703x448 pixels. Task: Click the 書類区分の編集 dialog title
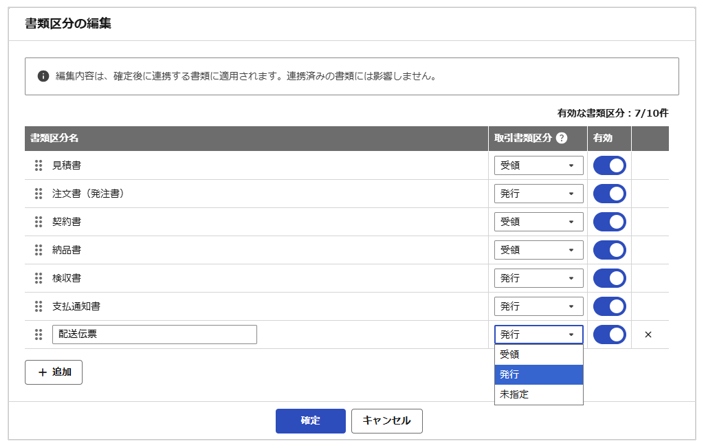(68, 23)
